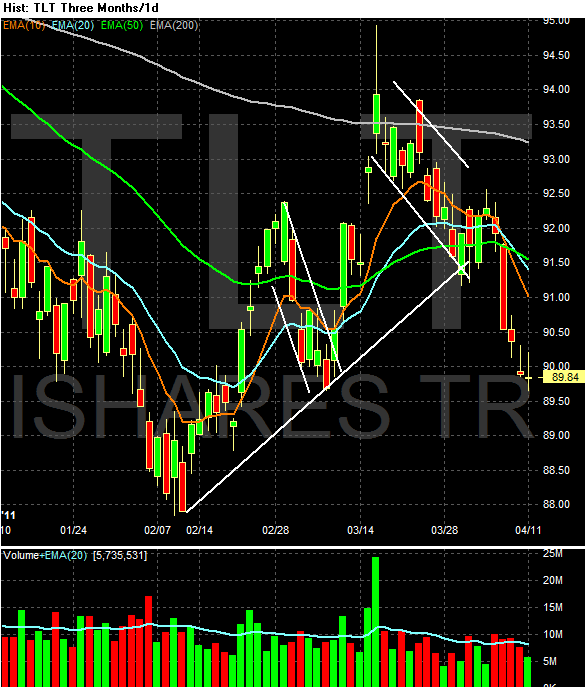Click the 89.50 price axis label
This screenshot has width=586, height=690.
[x=556, y=401]
